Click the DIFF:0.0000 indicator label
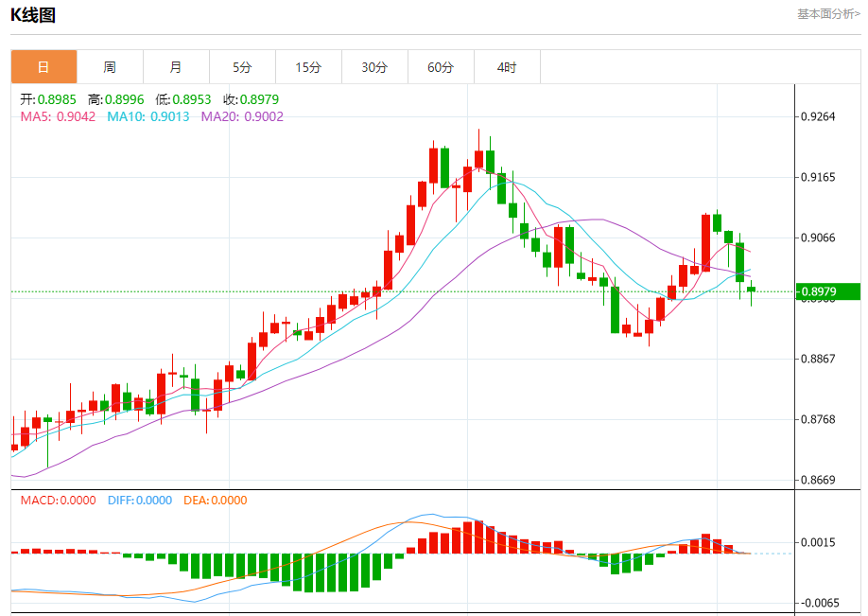The width and height of the screenshot is (868, 616). [140, 501]
